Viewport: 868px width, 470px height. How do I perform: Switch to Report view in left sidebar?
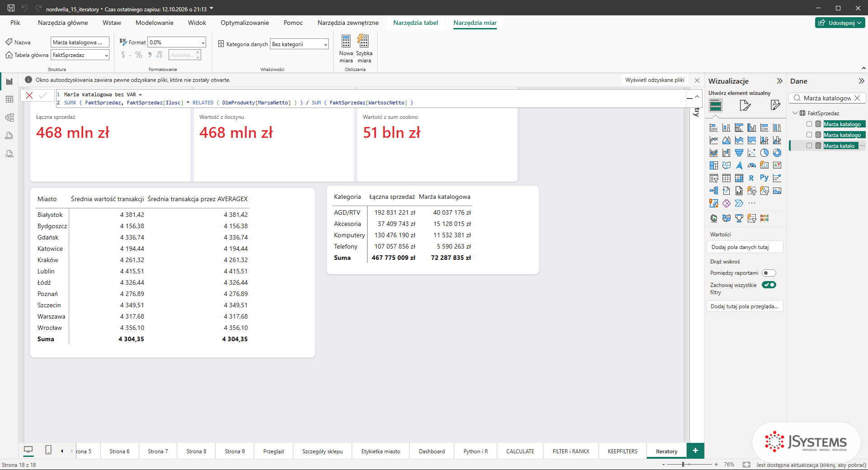[x=9, y=81]
